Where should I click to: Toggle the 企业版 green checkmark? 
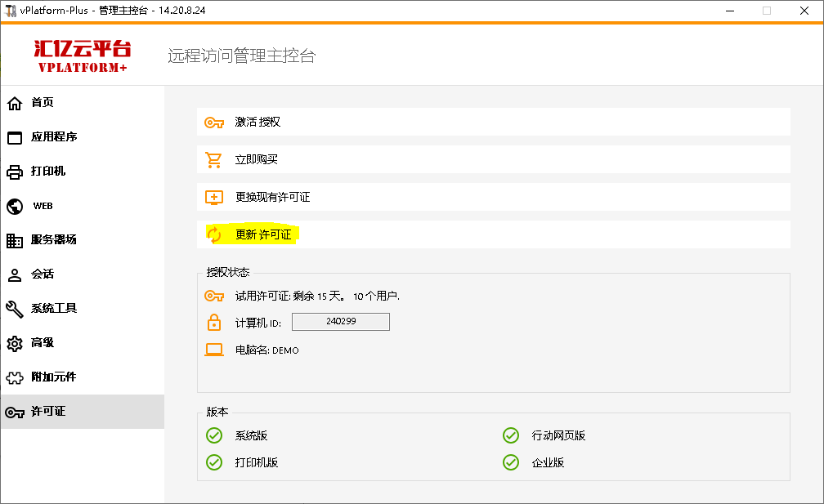coord(511,462)
